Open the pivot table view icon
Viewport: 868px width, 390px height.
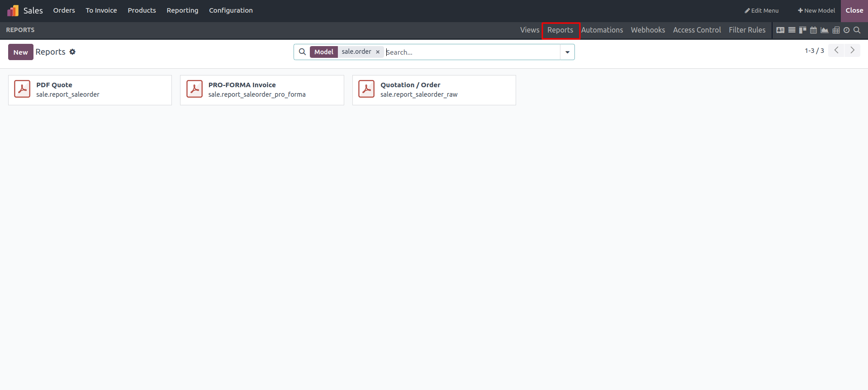click(836, 30)
